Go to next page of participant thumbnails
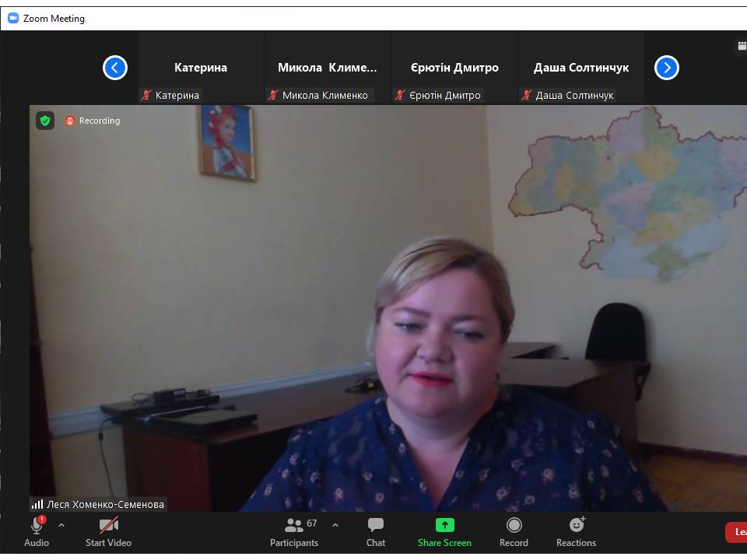 tap(667, 68)
